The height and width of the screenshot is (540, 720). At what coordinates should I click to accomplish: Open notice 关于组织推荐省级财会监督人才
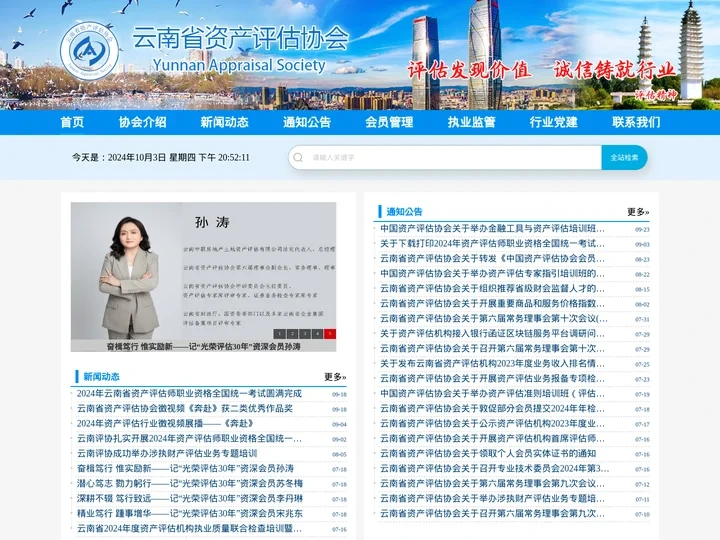tap(492, 288)
